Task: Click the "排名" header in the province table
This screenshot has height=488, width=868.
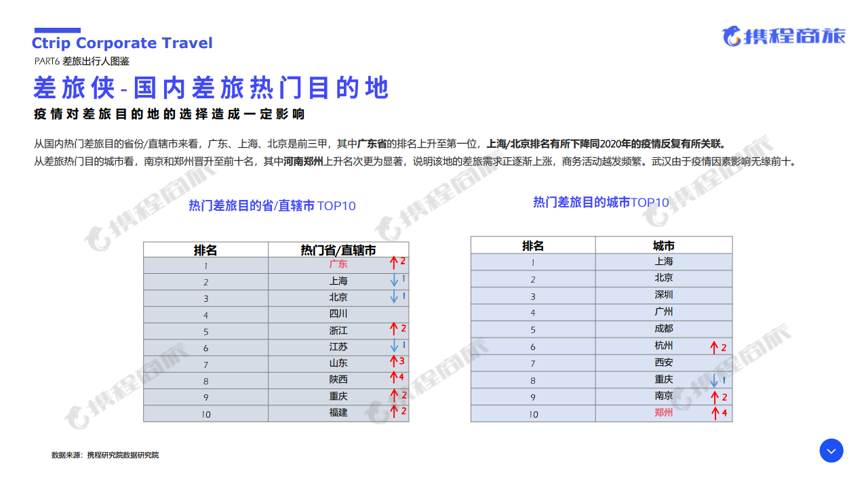Action: pyautogui.click(x=205, y=250)
